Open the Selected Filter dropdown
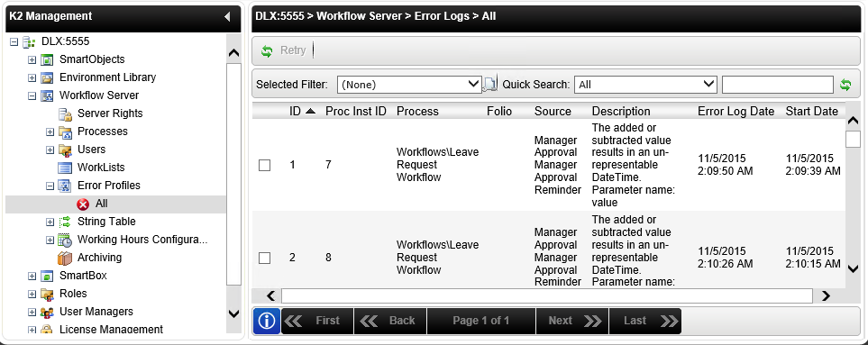 (409, 85)
